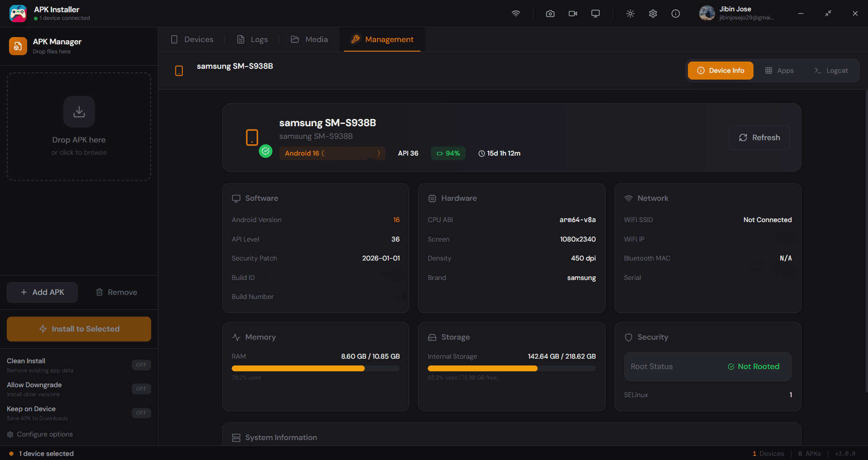Click Install to Selected
The width and height of the screenshot is (868, 460).
79,329
